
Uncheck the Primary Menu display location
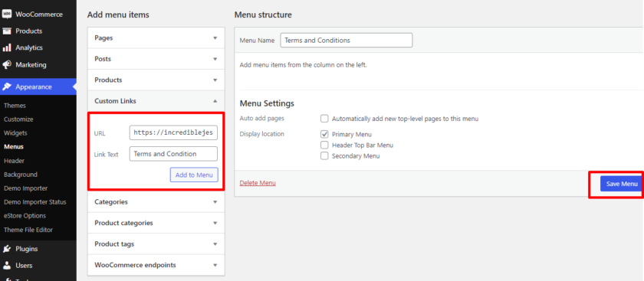[324, 134]
